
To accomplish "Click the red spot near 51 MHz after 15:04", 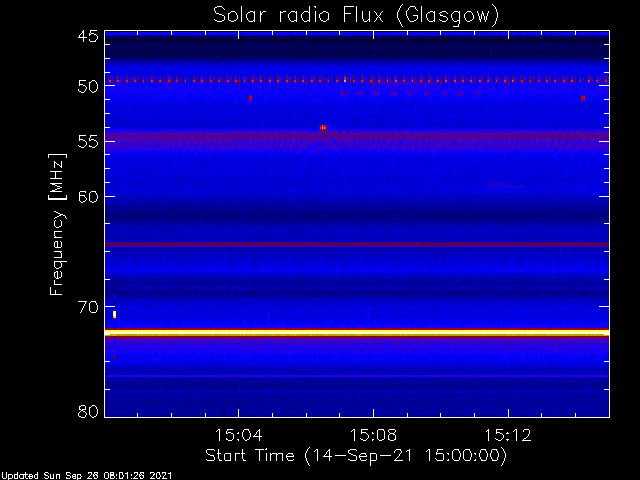I will [250, 98].
